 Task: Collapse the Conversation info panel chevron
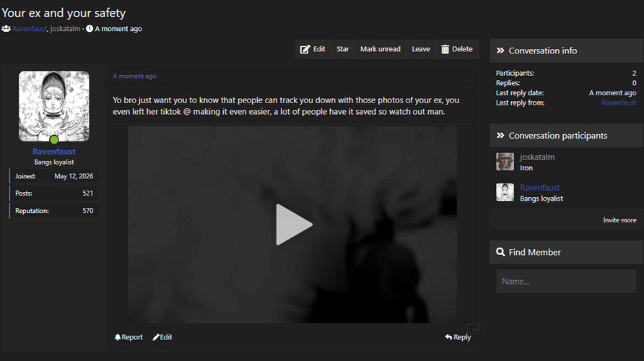pos(500,51)
